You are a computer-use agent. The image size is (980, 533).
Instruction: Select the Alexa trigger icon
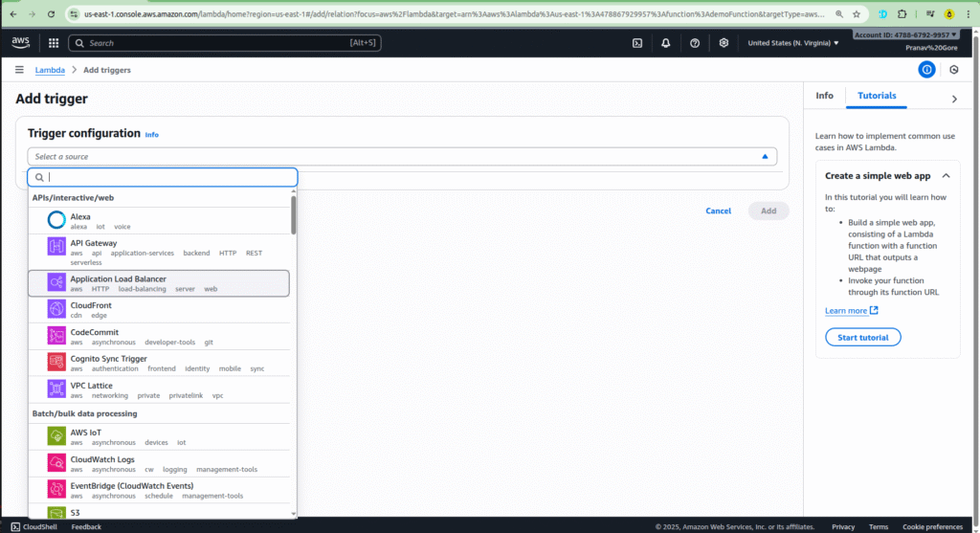click(56, 220)
